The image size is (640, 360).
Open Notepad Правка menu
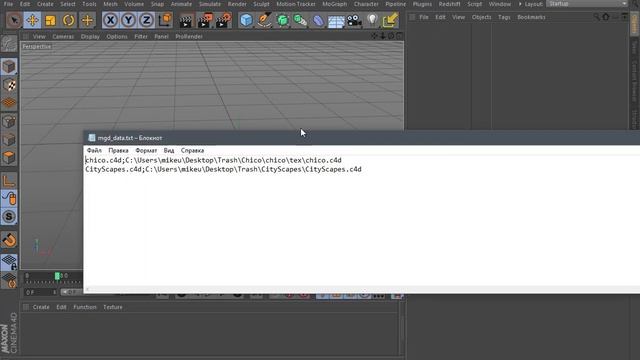coord(118,150)
